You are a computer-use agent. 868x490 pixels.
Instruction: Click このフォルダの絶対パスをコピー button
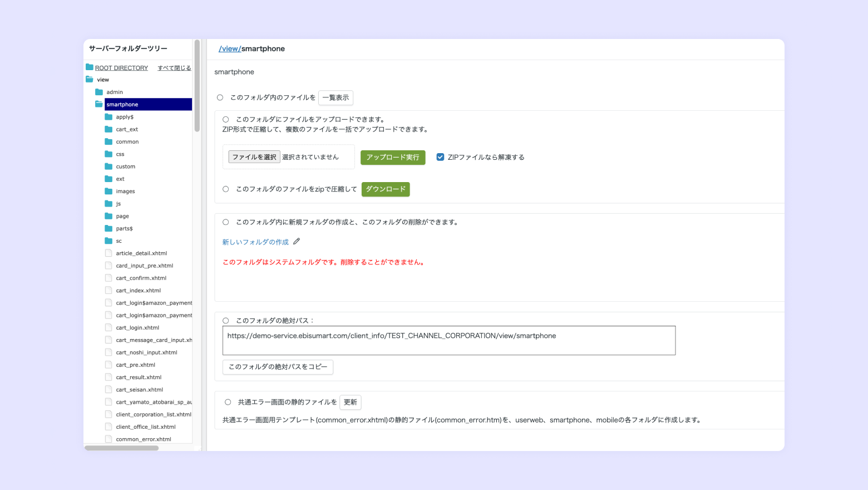(278, 367)
